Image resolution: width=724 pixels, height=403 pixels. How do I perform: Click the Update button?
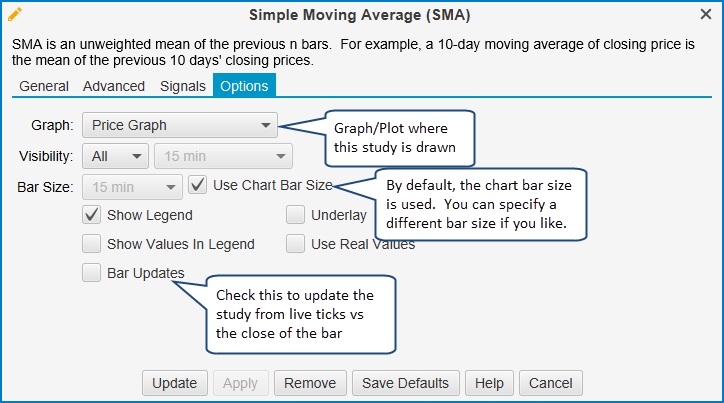[175, 383]
